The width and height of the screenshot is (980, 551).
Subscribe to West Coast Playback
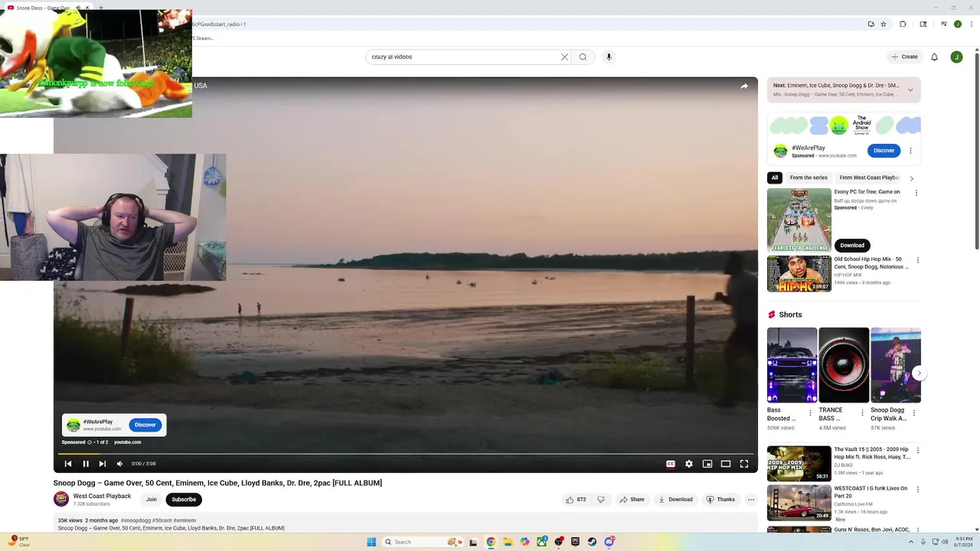[184, 500]
